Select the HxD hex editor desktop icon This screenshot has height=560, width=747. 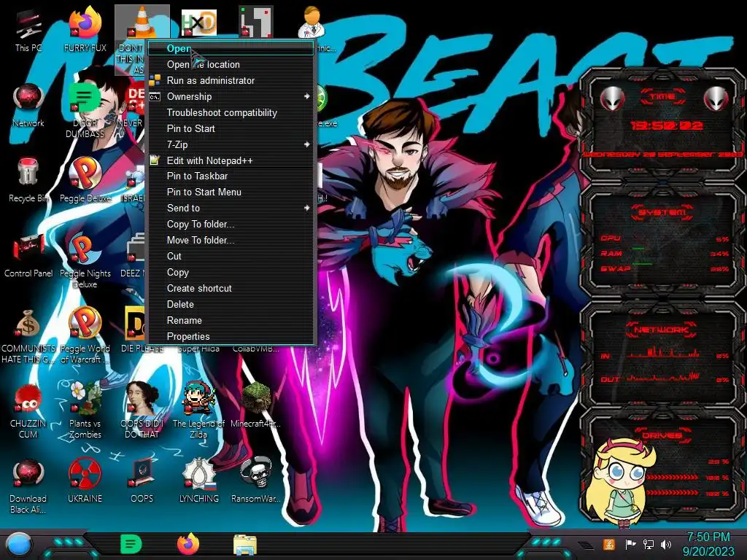(x=198, y=23)
